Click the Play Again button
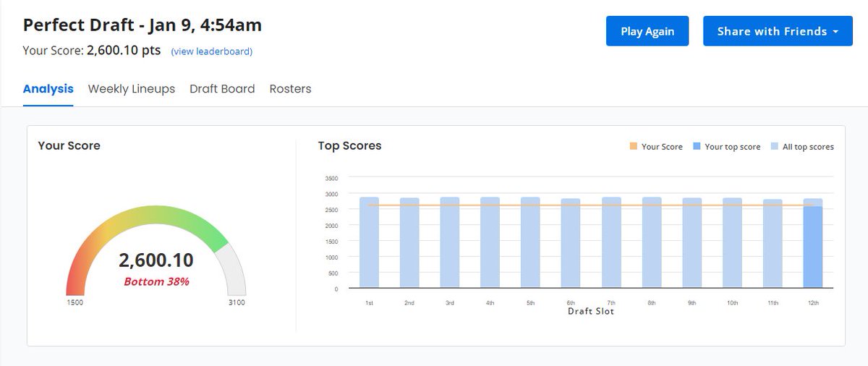 [647, 31]
